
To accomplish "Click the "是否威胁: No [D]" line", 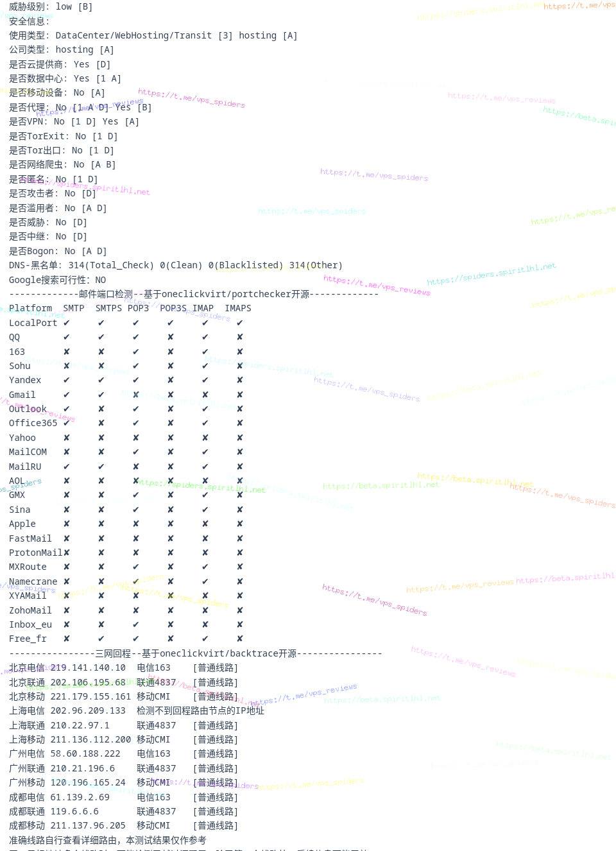I will (48, 222).
